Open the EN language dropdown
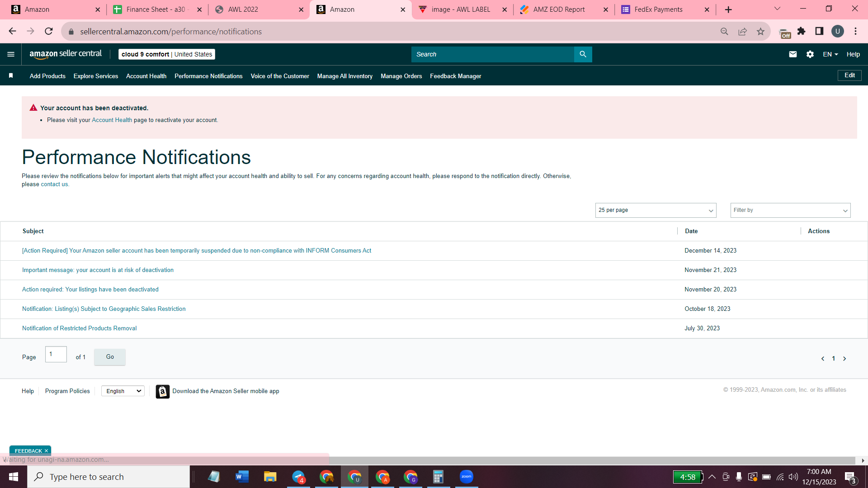This screenshot has height=488, width=868. [830, 54]
